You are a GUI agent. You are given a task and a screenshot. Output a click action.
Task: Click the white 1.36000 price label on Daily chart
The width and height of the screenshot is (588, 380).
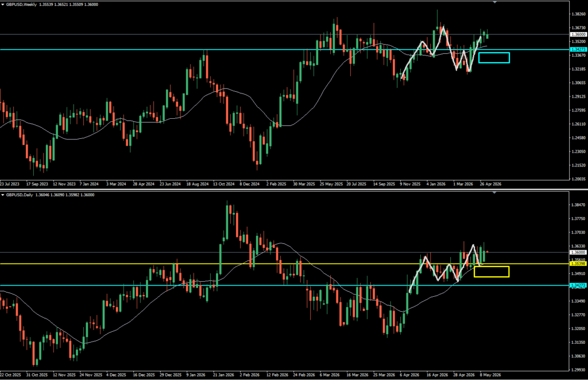[x=578, y=252]
